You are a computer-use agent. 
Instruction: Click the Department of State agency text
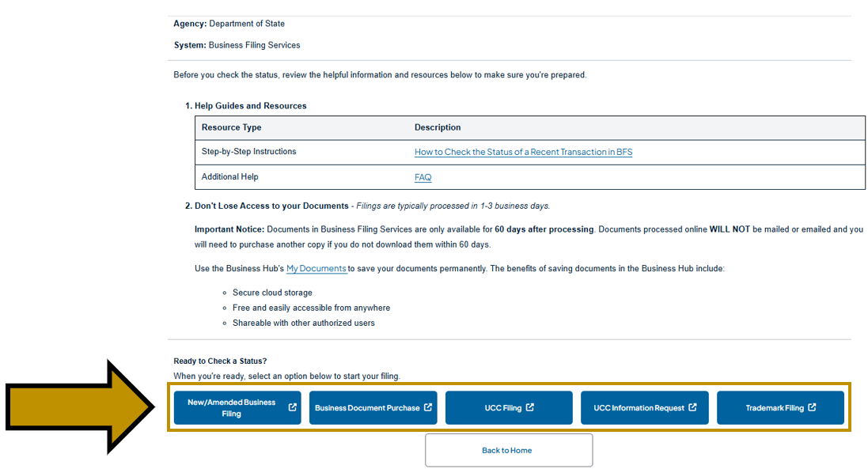tap(245, 23)
